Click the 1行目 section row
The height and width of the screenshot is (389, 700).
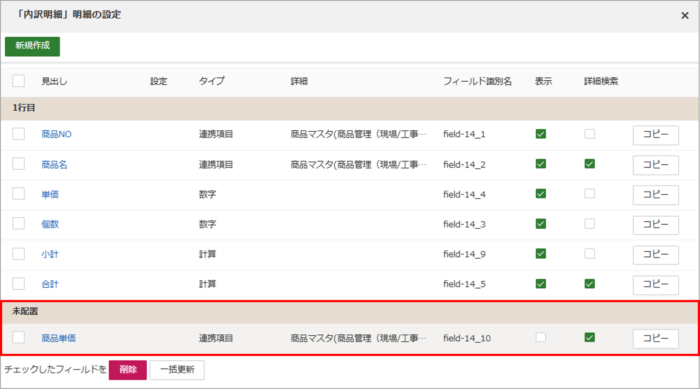point(350,108)
